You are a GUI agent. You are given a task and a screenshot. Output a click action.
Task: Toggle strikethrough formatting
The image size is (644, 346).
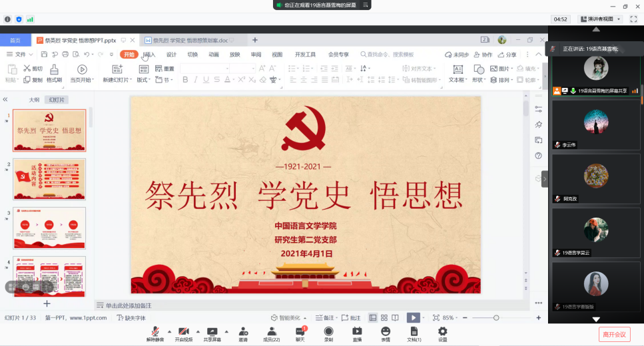tap(217, 80)
